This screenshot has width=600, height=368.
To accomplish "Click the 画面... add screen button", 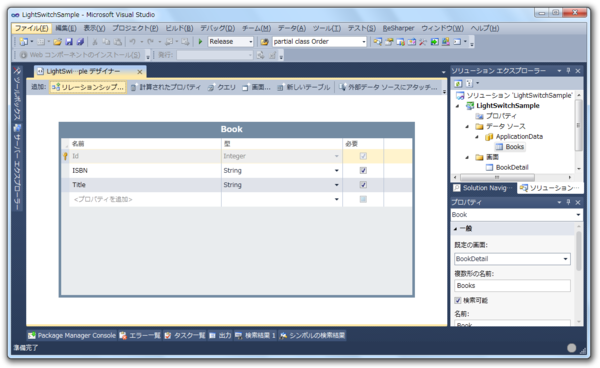I will [x=256, y=87].
